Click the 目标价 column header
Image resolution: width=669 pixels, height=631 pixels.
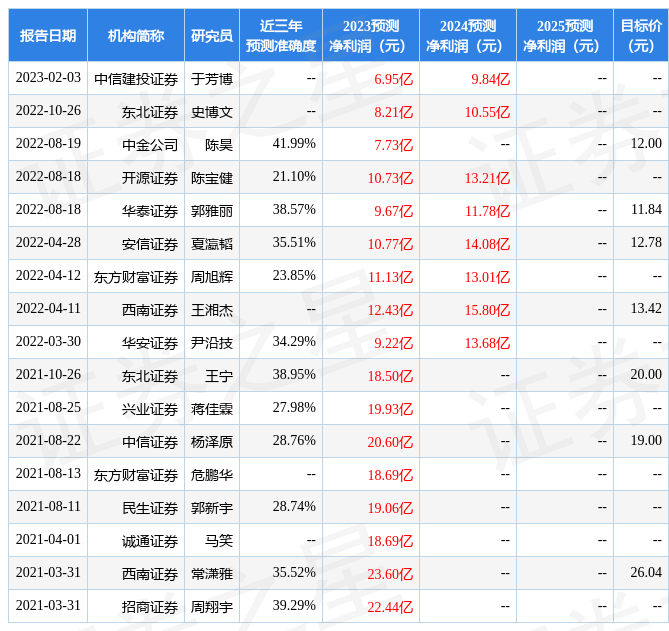[641, 35]
